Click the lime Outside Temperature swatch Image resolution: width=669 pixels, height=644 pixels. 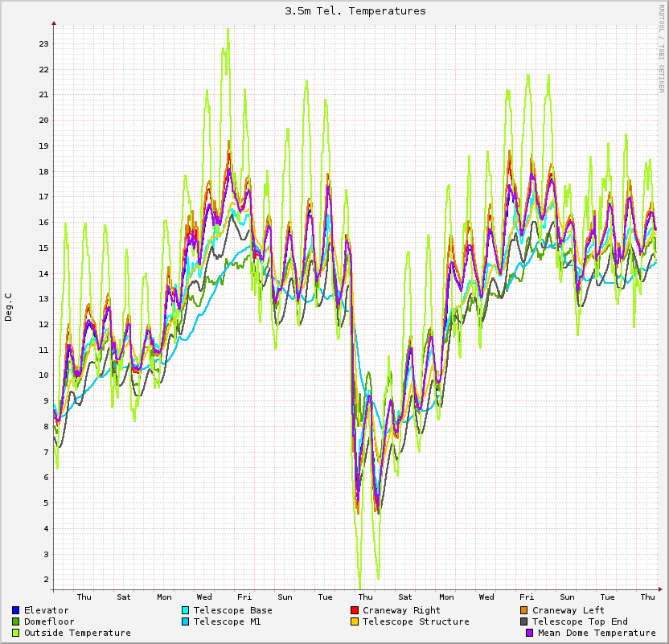[x=16, y=633]
